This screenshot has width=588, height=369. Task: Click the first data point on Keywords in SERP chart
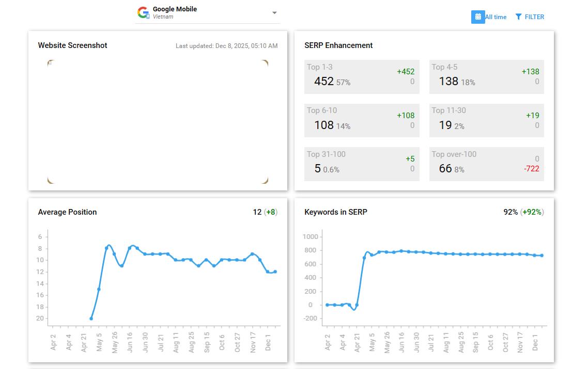coord(327,305)
